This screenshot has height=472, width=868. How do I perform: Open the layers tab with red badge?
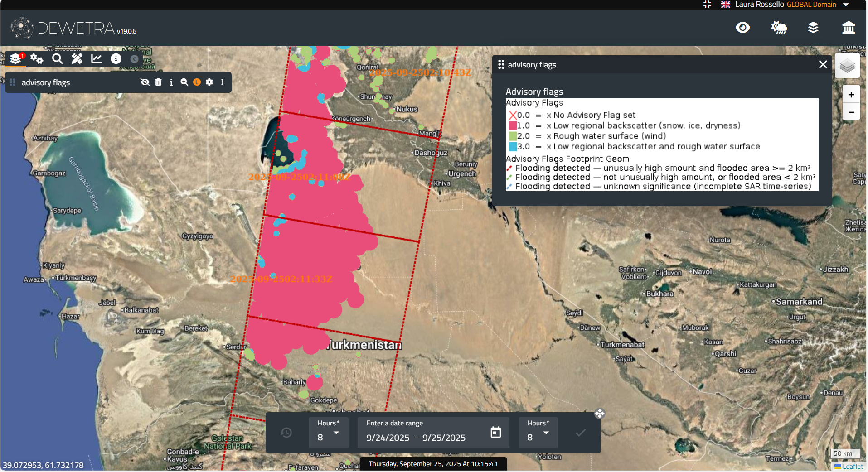(16, 59)
